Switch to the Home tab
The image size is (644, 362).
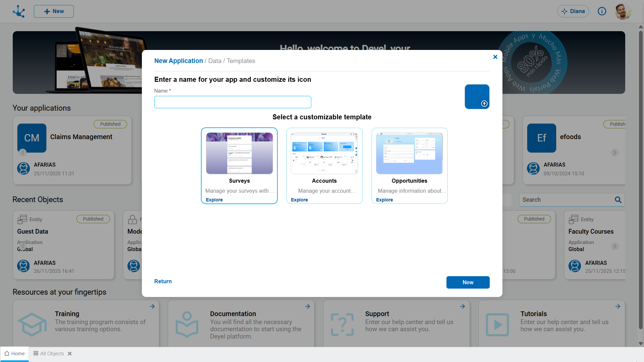[x=15, y=354]
